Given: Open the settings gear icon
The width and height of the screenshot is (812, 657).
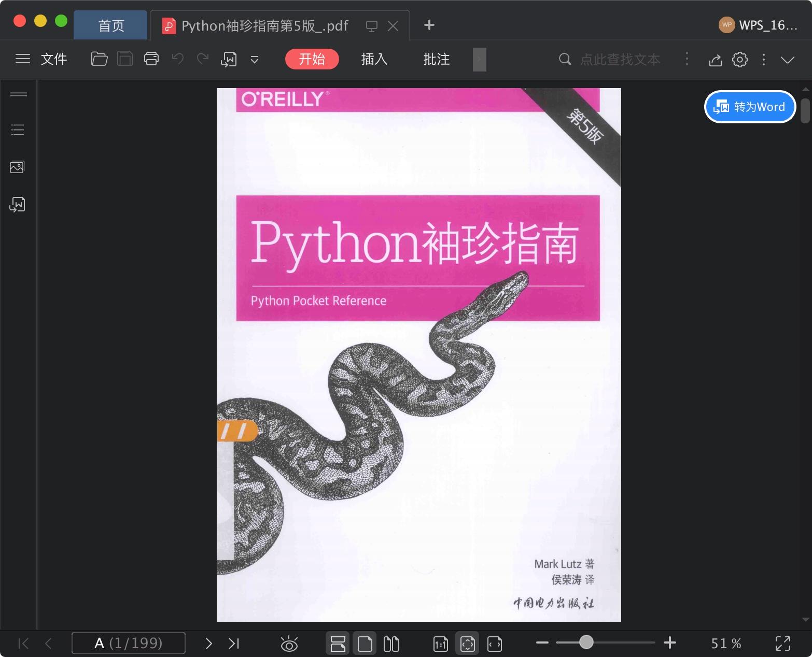Looking at the screenshot, I should coord(740,60).
